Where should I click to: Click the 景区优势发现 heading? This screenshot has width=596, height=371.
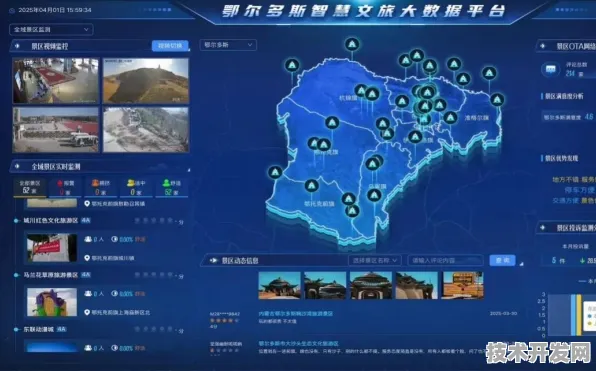pyautogui.click(x=561, y=158)
